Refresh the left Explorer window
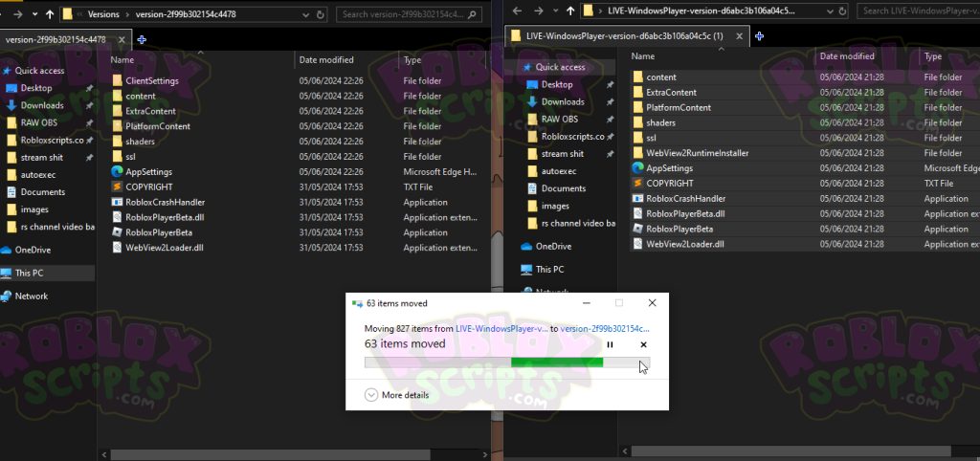The image size is (980, 461). coord(321,14)
